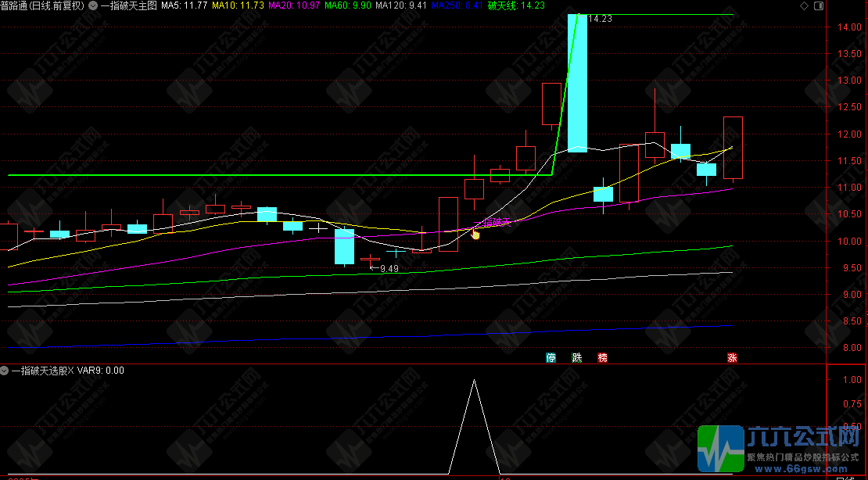The height and width of the screenshot is (480, 868).
Task: Click the MA250: 8.41 label
Action: tap(457, 5)
